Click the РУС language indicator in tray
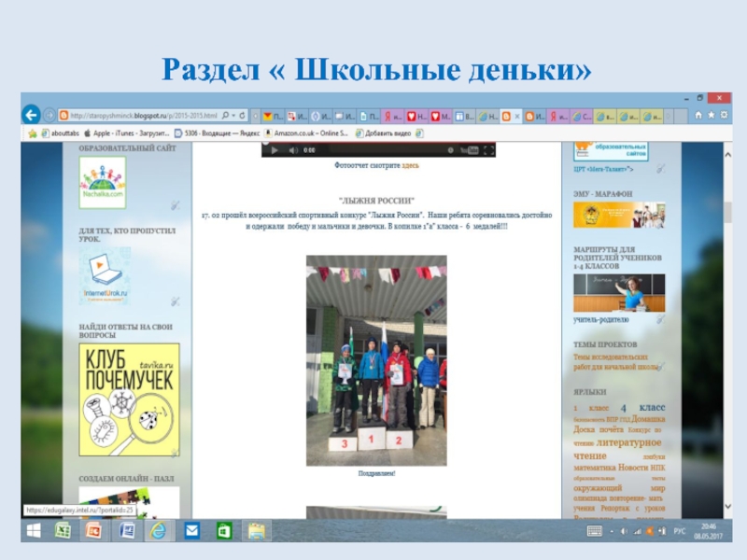747x560 pixels. [x=679, y=530]
